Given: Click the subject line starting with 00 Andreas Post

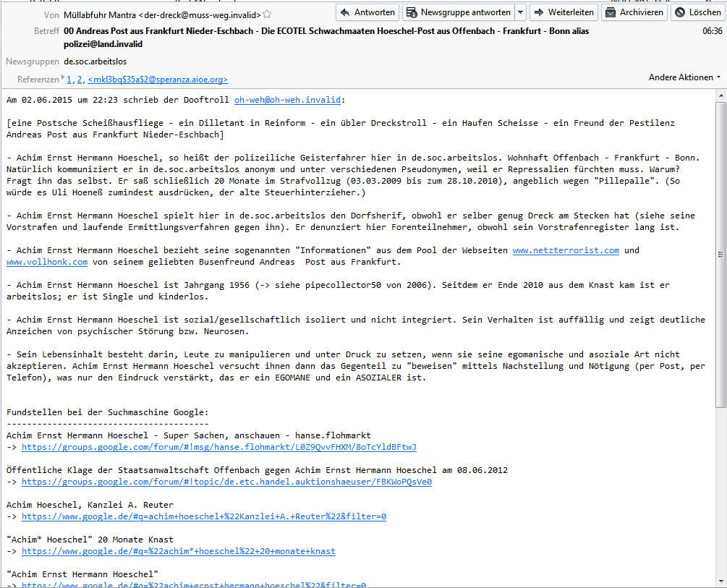Looking at the screenshot, I should coord(326,38).
